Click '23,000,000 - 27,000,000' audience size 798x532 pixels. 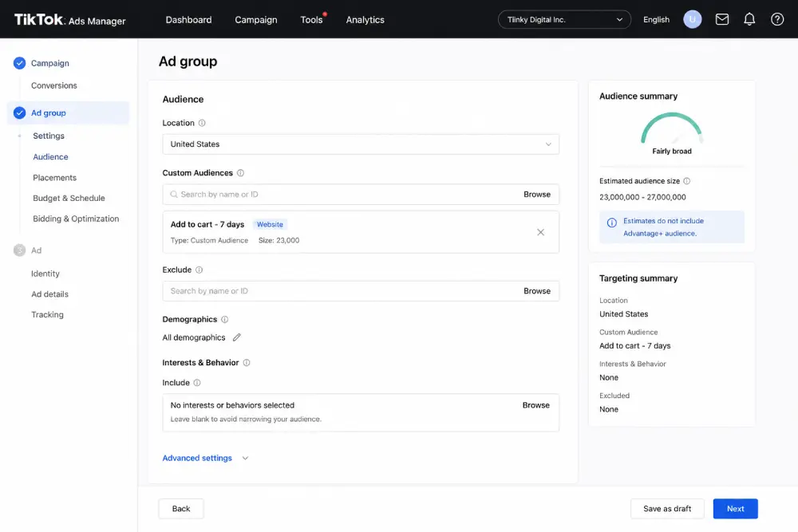pyautogui.click(x=642, y=197)
